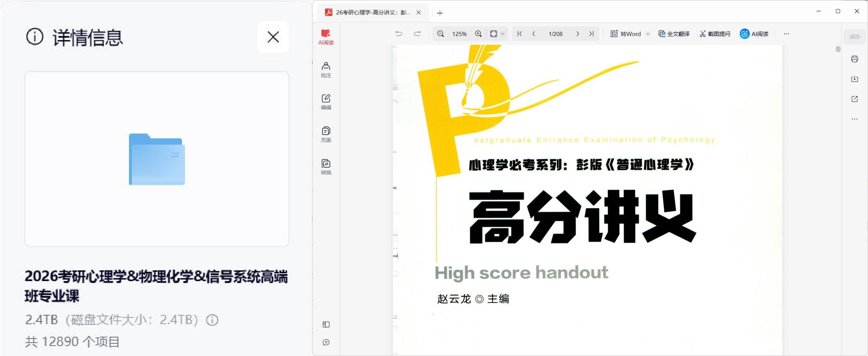This screenshot has width=868, height=356.
Task: Download the PDF file
Action: coord(855,79)
